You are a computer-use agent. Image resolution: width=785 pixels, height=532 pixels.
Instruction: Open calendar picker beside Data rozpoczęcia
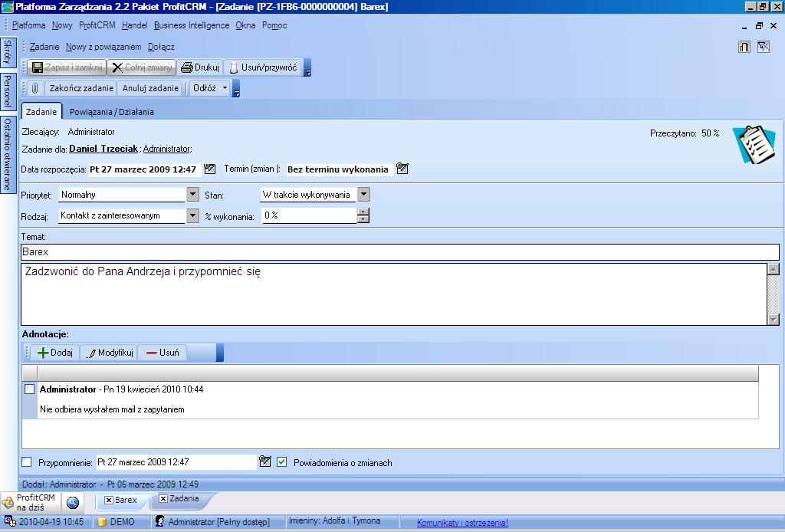(x=210, y=169)
